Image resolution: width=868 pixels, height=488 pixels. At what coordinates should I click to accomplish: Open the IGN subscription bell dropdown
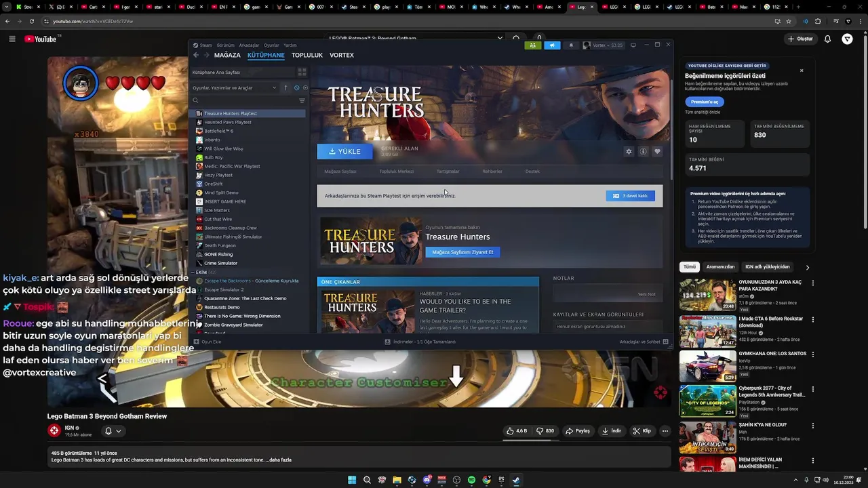[x=113, y=430]
